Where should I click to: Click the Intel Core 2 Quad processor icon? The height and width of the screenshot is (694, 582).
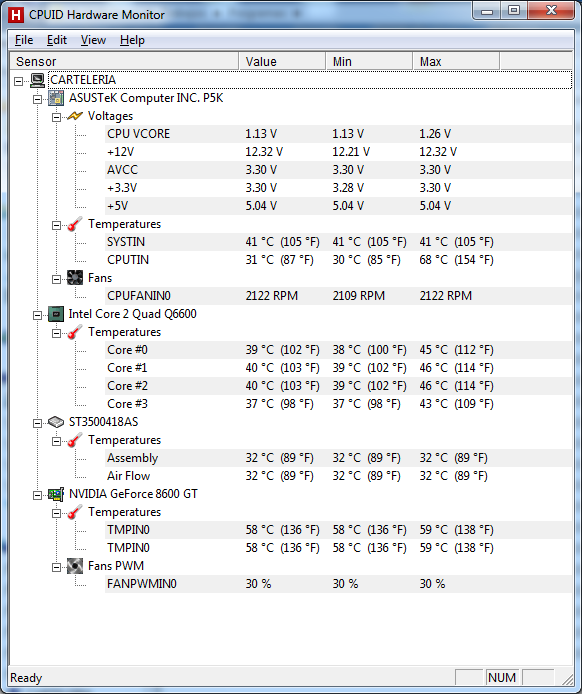coord(56,314)
